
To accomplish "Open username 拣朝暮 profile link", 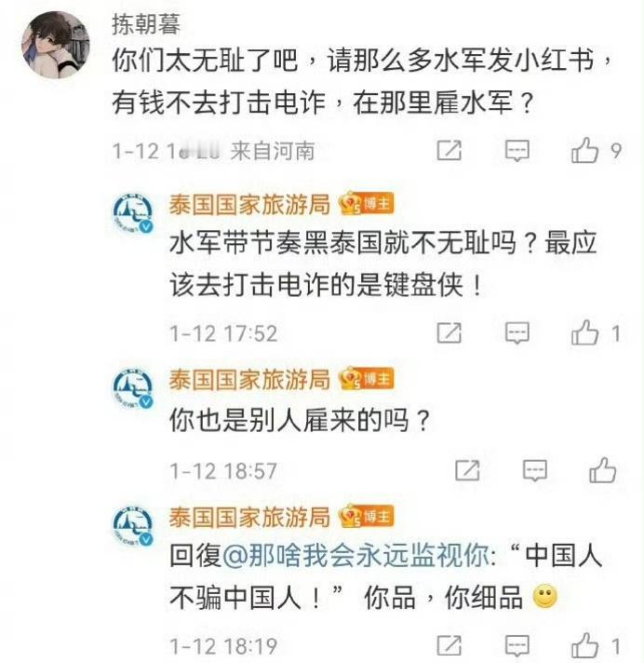I will [x=146, y=24].
